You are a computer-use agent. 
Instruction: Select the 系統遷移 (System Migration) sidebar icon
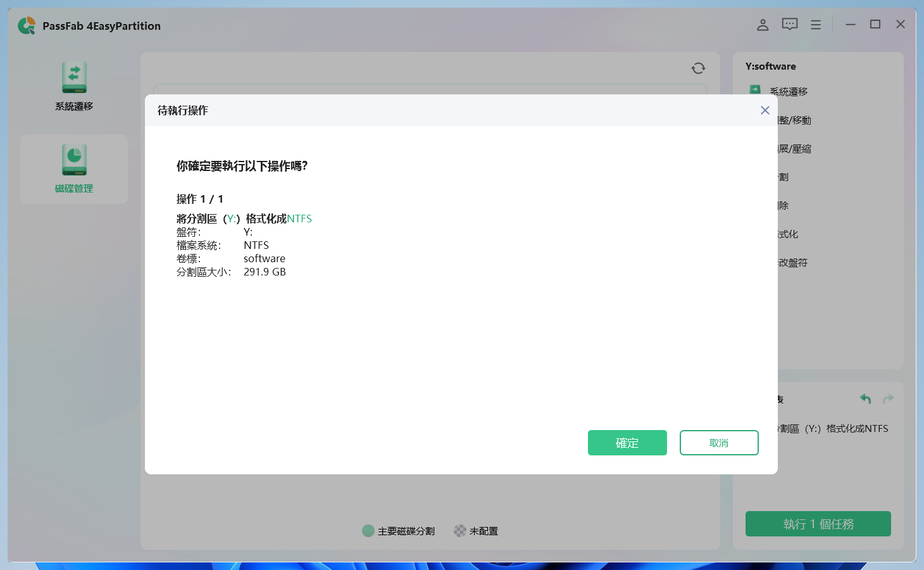click(73, 85)
